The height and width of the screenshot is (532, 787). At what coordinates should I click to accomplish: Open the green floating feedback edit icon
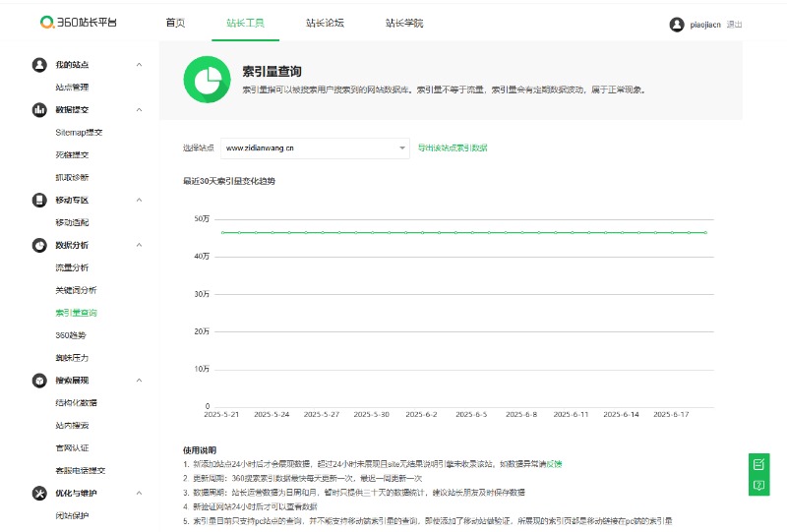[758, 463]
